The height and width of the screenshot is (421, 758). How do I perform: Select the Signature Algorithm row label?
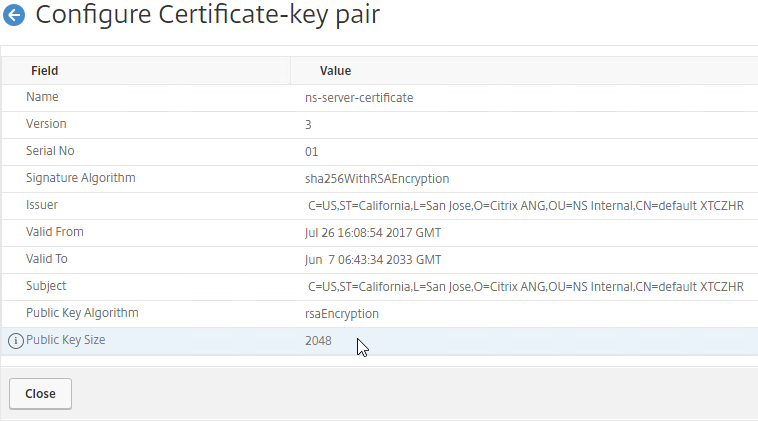pyautogui.click(x=81, y=178)
